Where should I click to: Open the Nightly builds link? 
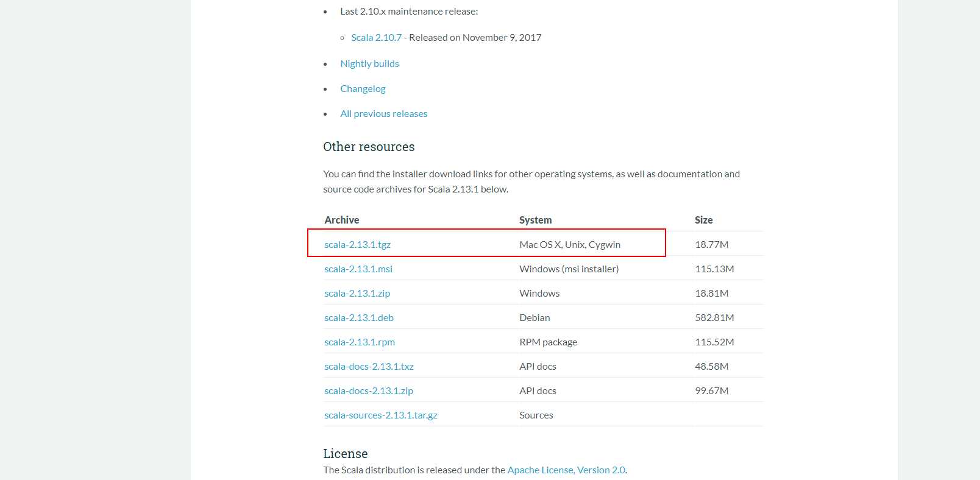click(x=369, y=64)
